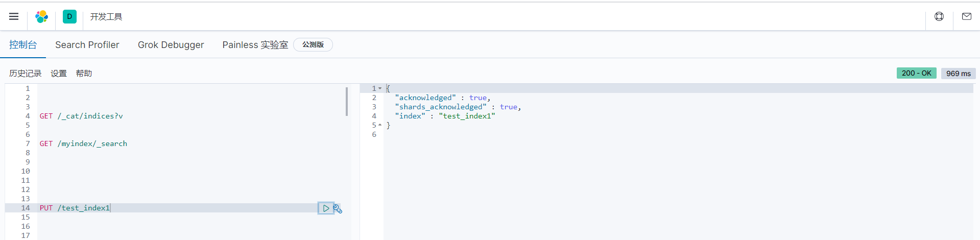The image size is (980, 240).
Task: Click the GET /_cat/indices?v line
Action: pyautogui.click(x=81, y=116)
